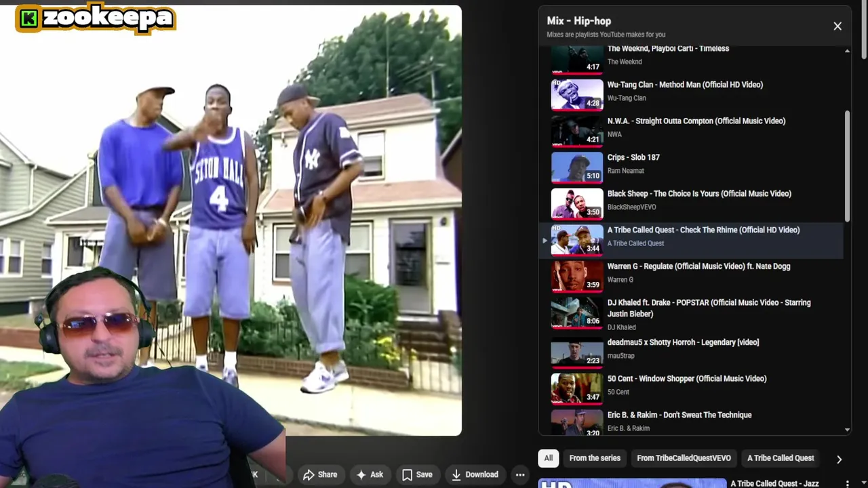Select the From the series chip
The image size is (868, 488).
595,458
